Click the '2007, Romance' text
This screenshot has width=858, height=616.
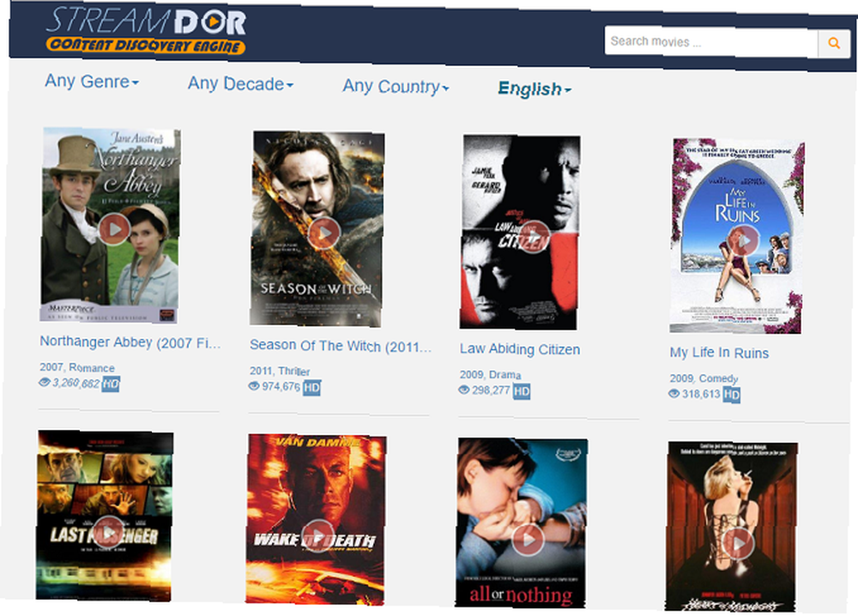click(x=77, y=368)
